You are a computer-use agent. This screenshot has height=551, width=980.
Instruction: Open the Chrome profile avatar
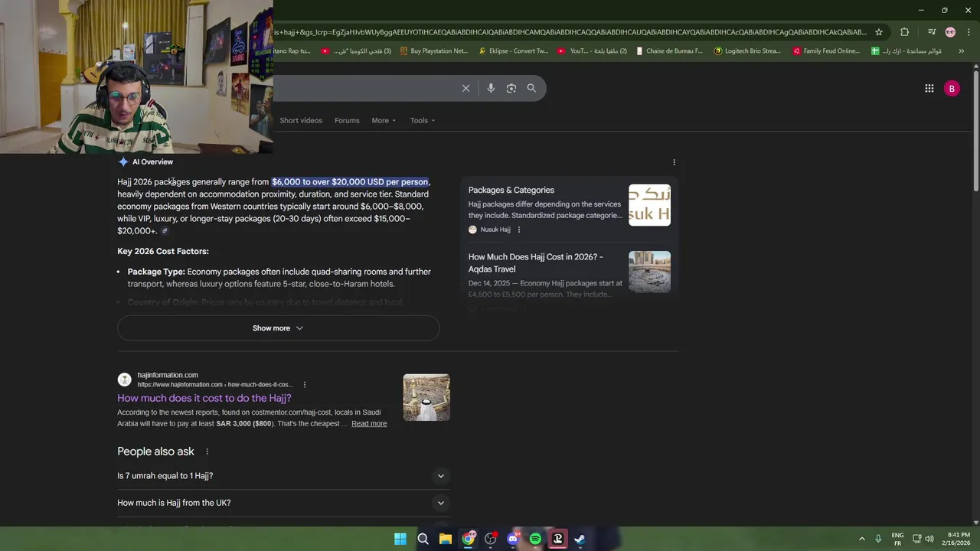pyautogui.click(x=950, y=32)
